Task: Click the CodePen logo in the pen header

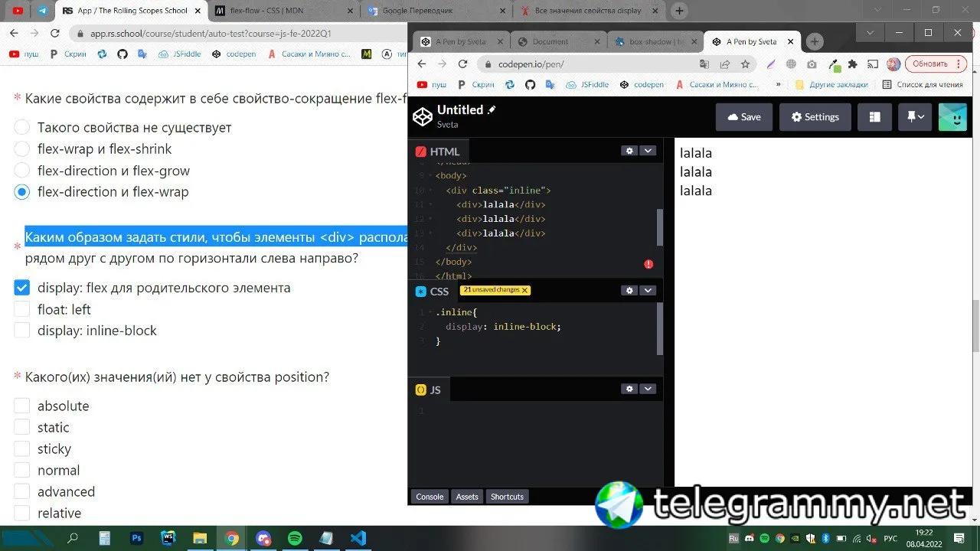Action: (x=423, y=117)
